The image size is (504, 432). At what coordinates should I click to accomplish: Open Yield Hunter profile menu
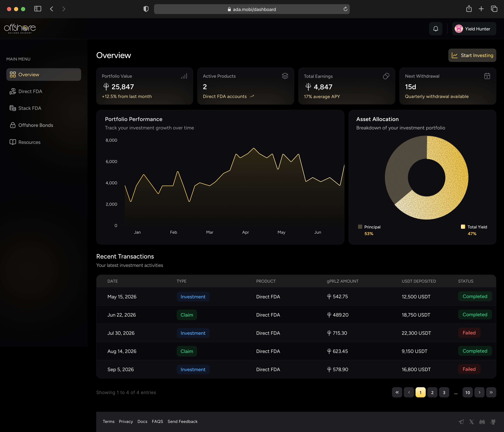coord(474,29)
